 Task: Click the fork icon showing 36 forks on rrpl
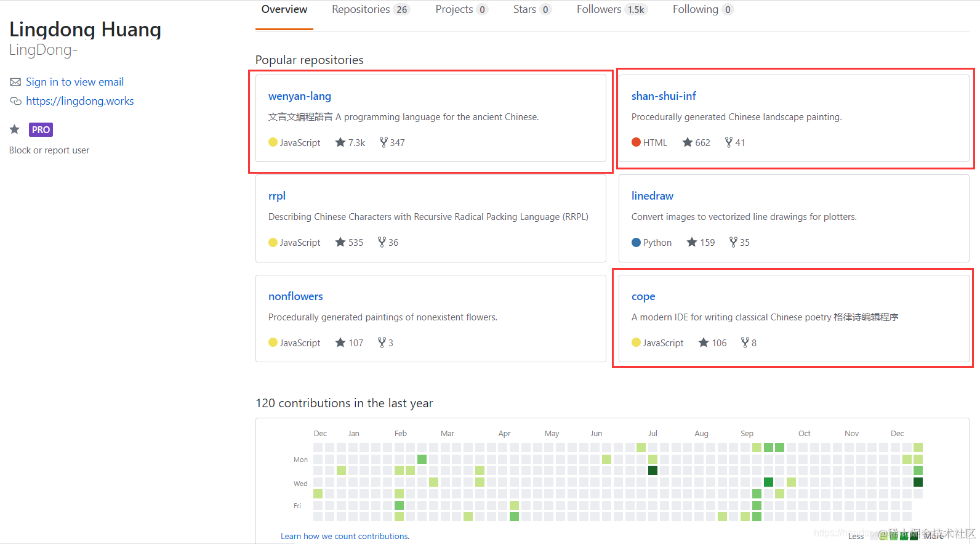[x=382, y=242]
